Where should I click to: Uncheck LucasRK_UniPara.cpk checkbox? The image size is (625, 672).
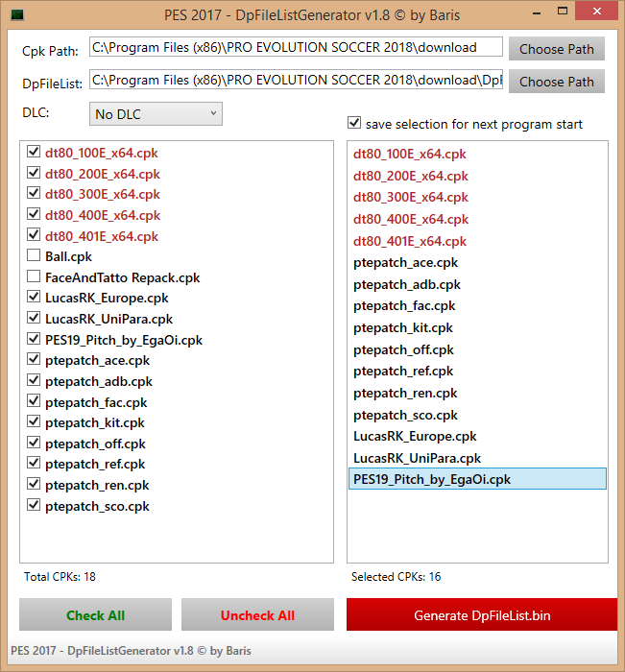pyautogui.click(x=34, y=318)
